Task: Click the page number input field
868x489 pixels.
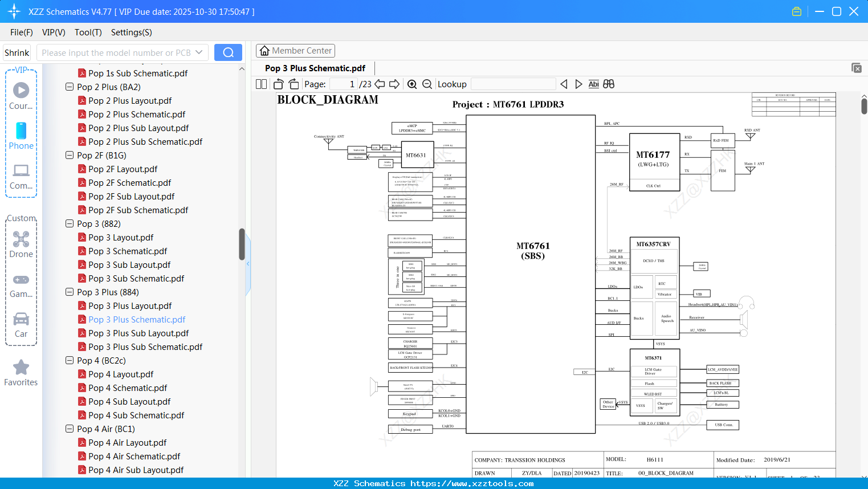Action: 343,83
